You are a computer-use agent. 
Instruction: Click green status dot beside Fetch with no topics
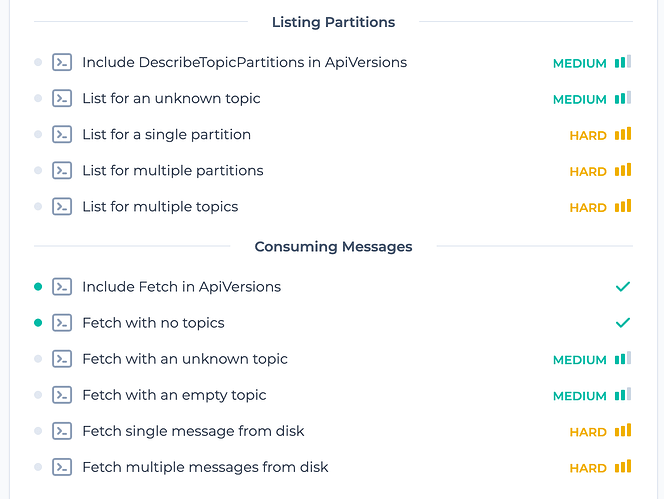38,323
